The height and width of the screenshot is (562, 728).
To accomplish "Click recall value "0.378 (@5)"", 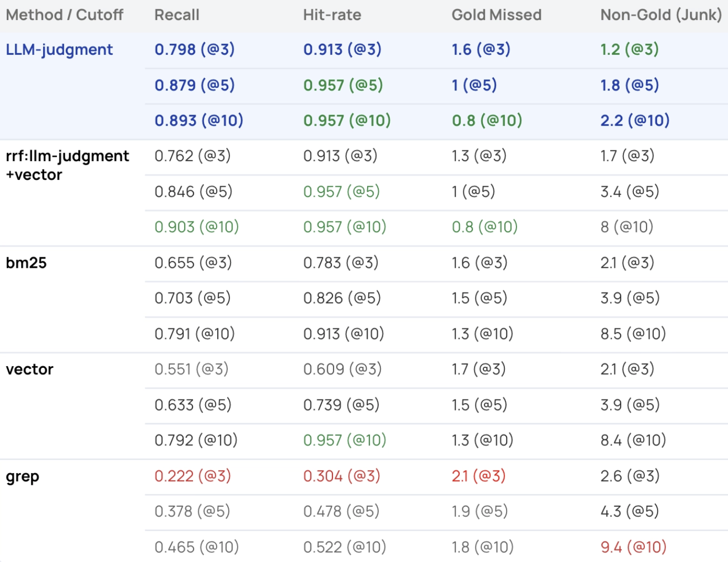I will coord(193,511).
